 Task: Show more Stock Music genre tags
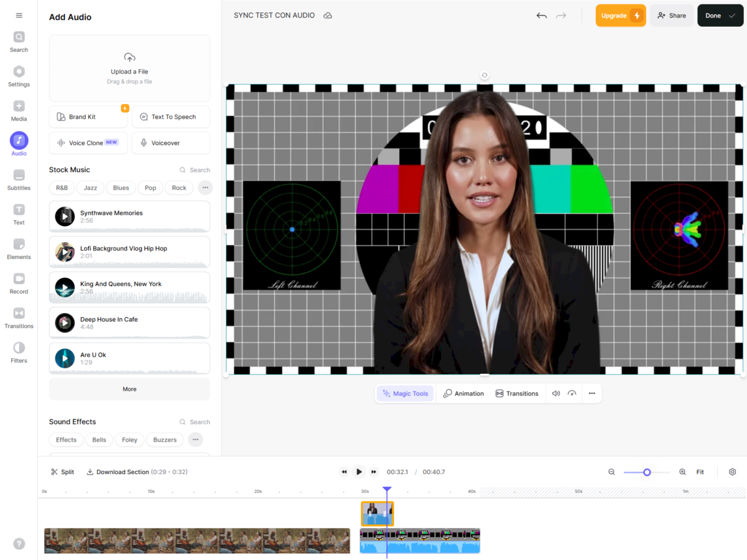[205, 187]
